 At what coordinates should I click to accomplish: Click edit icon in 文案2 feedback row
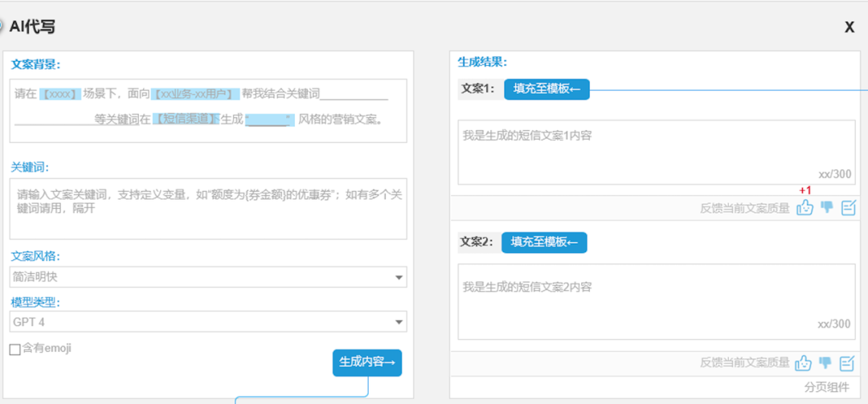click(848, 363)
